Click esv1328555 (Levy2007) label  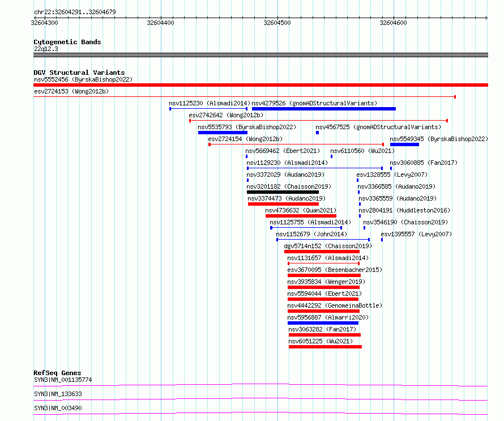coord(392,175)
